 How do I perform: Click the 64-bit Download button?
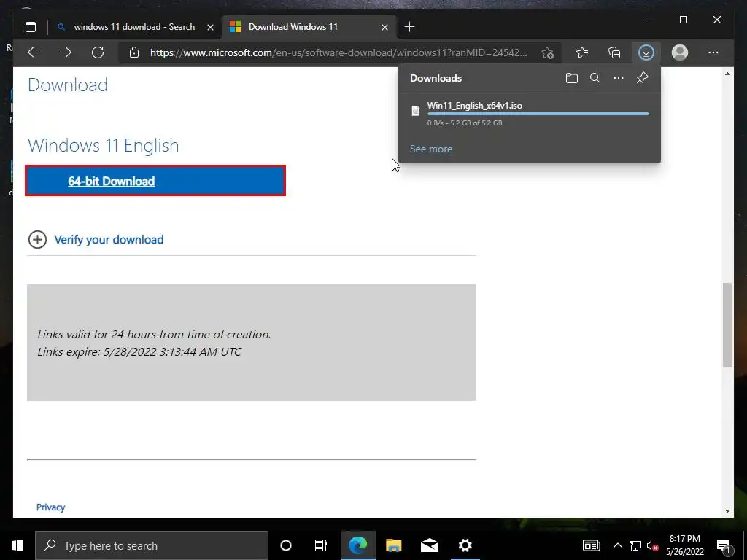pyautogui.click(x=155, y=181)
